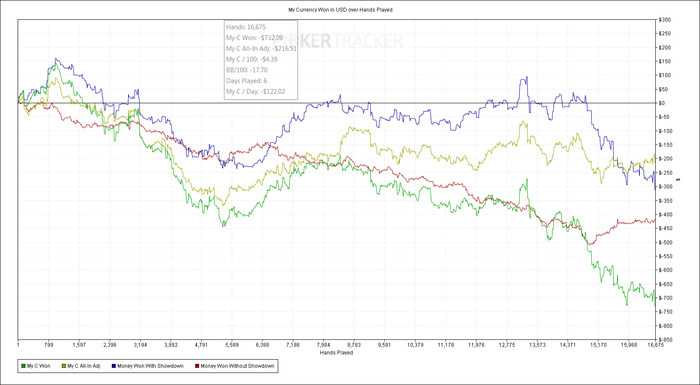Click the 'Hands Played' x-axis title

336,352
